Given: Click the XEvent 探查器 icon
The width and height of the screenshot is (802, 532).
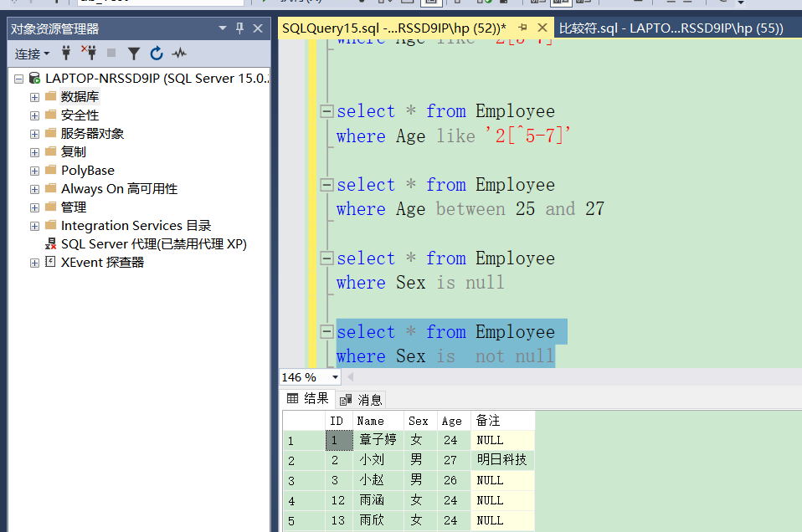Looking at the screenshot, I should [x=50, y=262].
